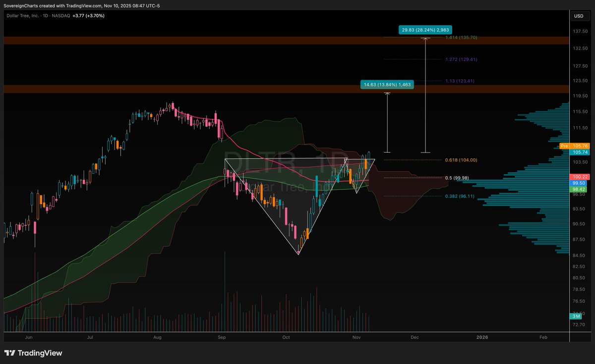Open the USD currency selector

pyautogui.click(x=579, y=16)
